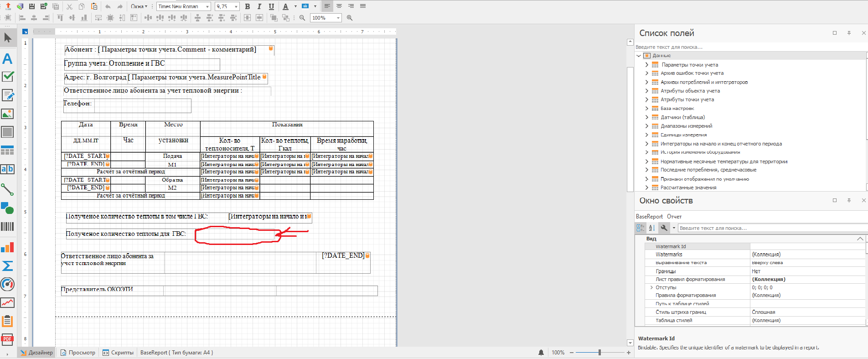This screenshot has width=868, height=359.
Task: Expand the 'Отступы' property row
Action: click(x=651, y=287)
